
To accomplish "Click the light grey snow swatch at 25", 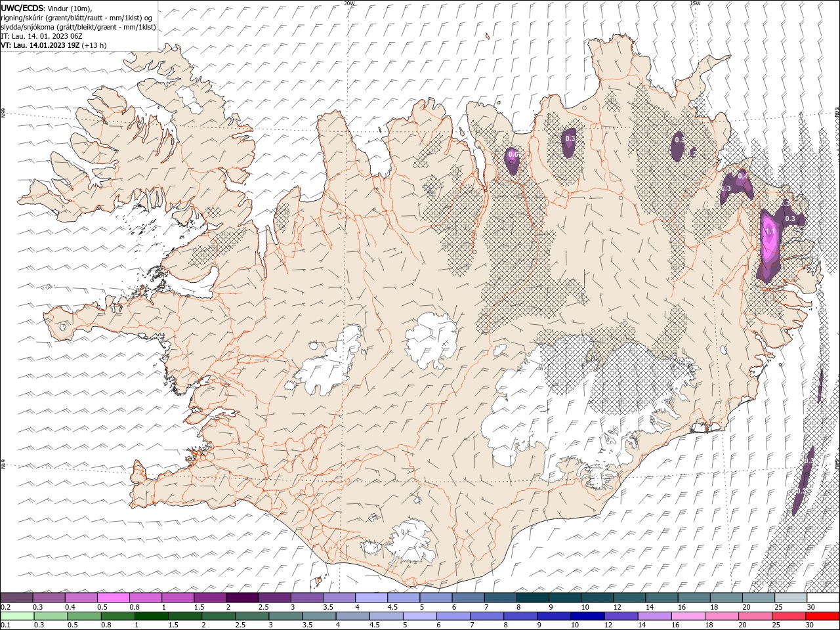I will coord(791,598).
